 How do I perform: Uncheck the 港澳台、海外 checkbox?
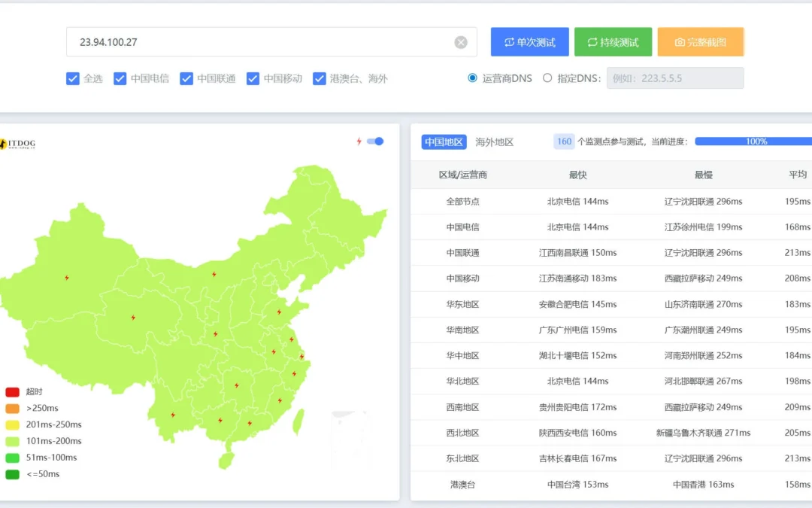point(320,78)
